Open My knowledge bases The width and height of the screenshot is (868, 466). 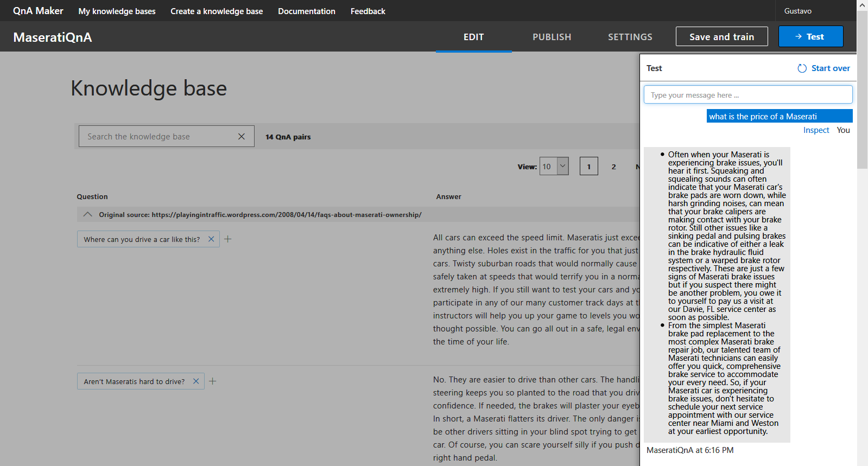click(x=117, y=11)
